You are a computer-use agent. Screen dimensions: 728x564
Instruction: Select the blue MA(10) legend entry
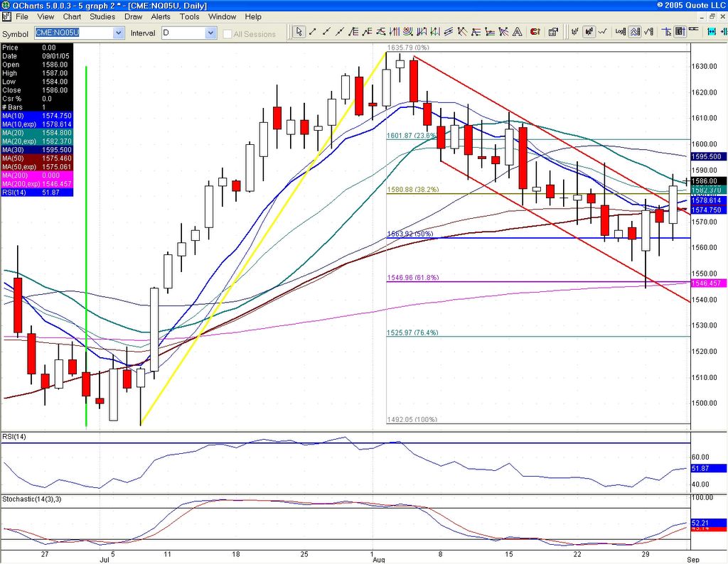point(37,116)
